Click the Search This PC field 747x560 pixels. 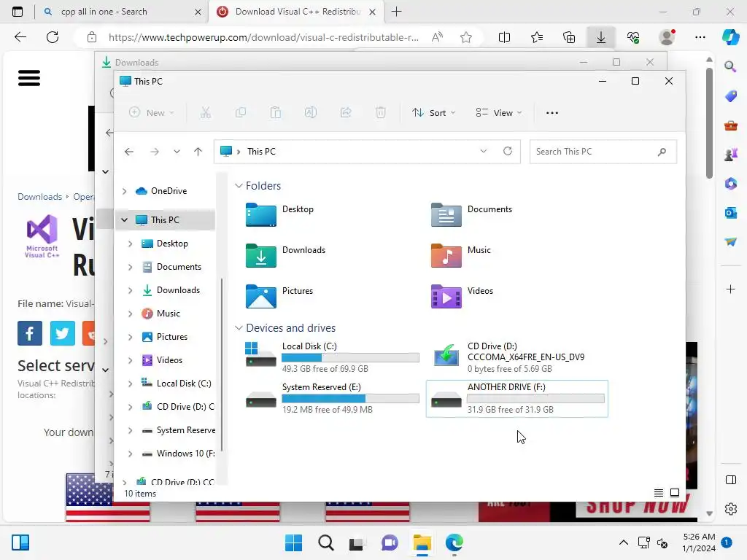point(603,152)
